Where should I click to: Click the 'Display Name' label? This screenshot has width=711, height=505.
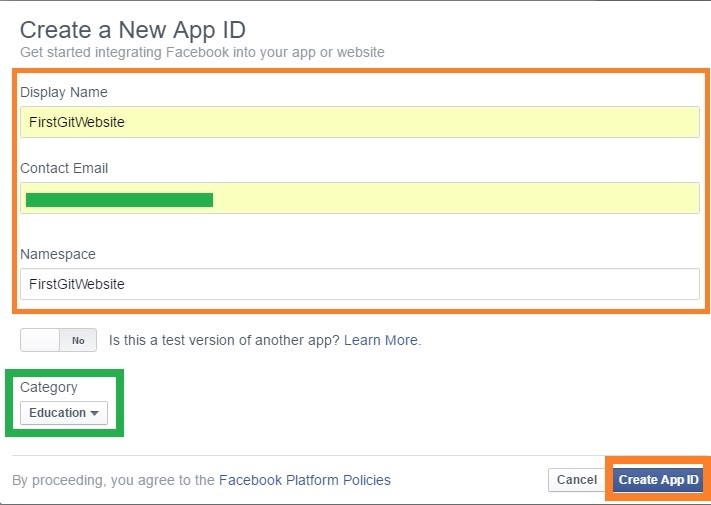click(64, 92)
